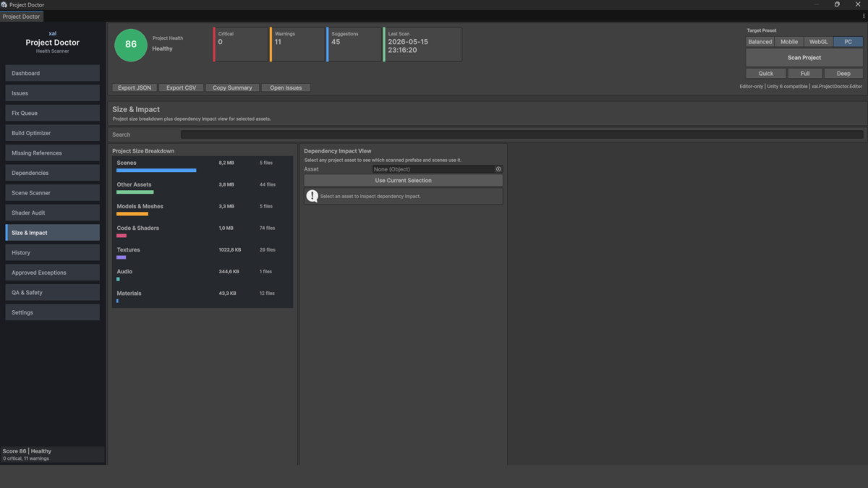Image resolution: width=868 pixels, height=488 pixels.
Task: Open Build Optimizer
Action: pyautogui.click(x=53, y=133)
